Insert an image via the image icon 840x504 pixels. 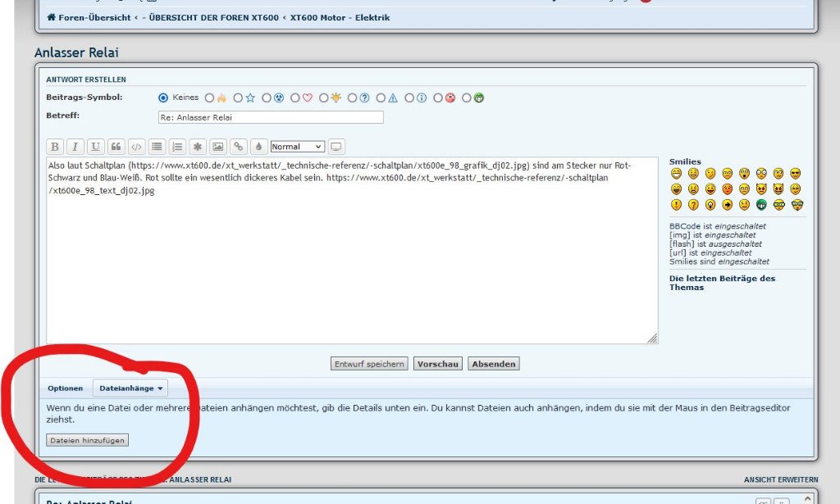(217, 147)
